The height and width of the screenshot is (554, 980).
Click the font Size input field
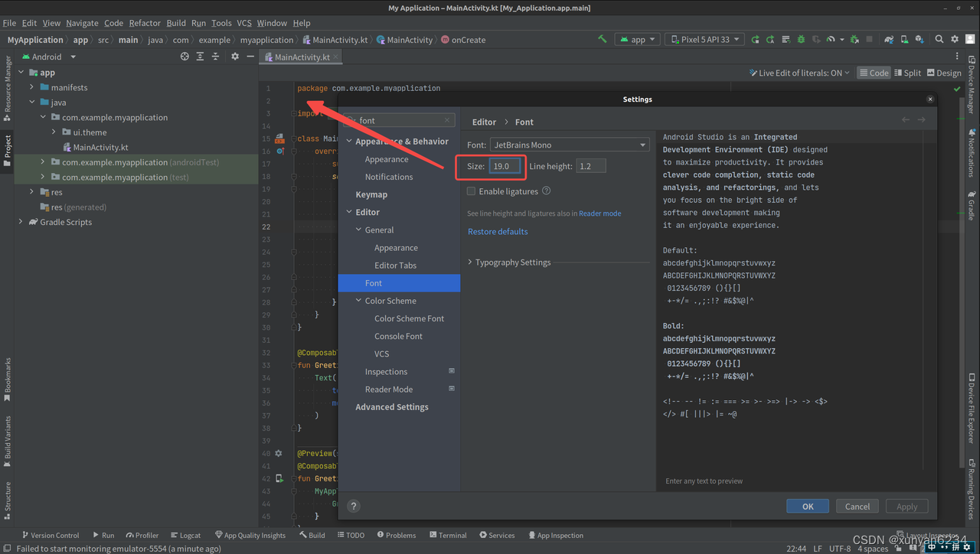(505, 166)
